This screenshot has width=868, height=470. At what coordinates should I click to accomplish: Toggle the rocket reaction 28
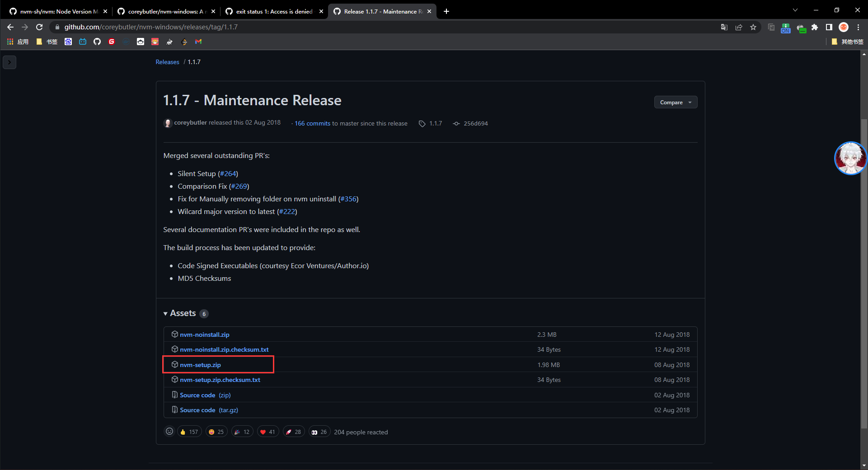294,432
